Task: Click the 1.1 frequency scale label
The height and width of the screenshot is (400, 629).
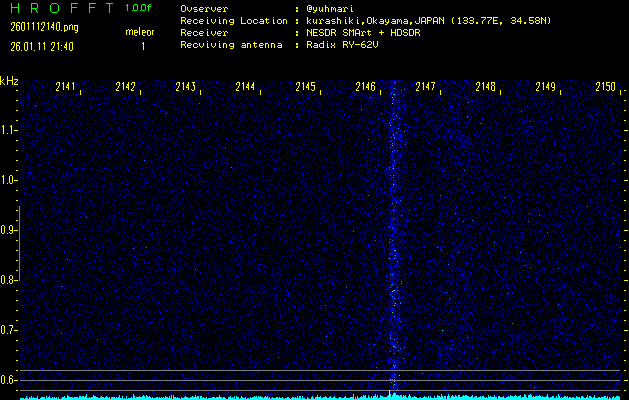Action: pos(9,130)
